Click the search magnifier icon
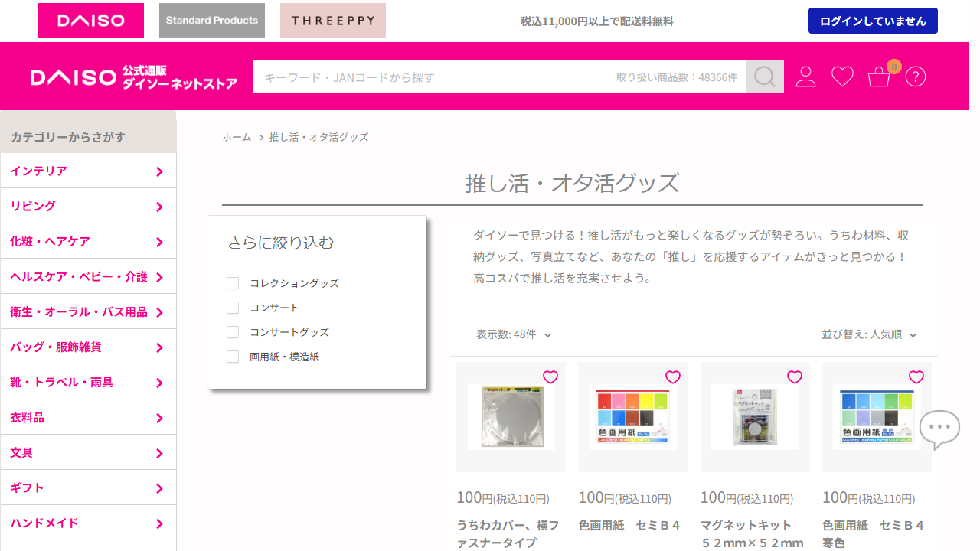 pyautogui.click(x=765, y=77)
